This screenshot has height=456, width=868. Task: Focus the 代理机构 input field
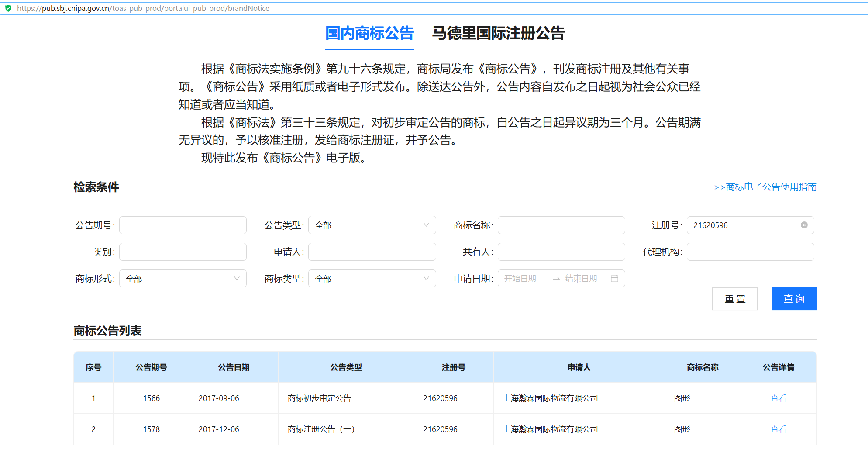coord(750,252)
